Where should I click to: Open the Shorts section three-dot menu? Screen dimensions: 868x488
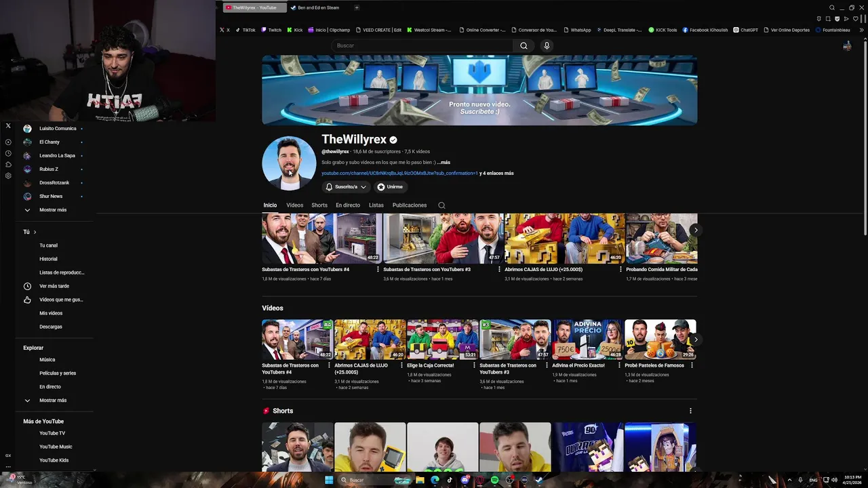(690, 411)
